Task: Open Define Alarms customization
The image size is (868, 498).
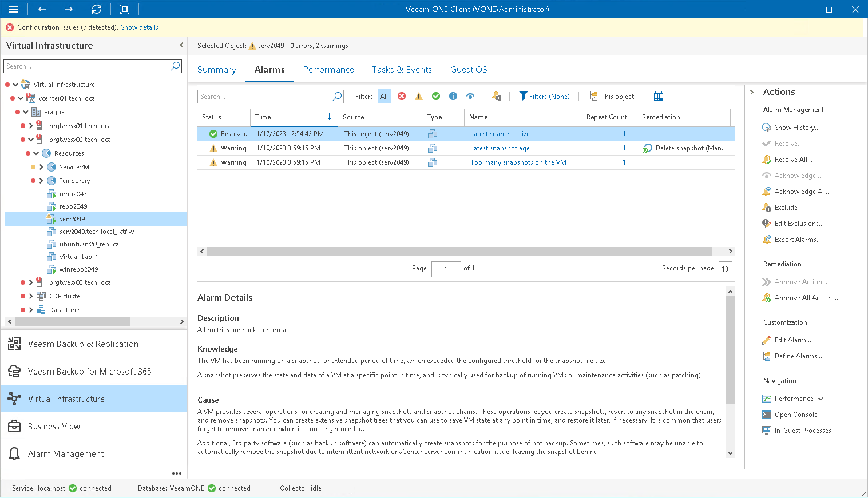Action: (792, 356)
